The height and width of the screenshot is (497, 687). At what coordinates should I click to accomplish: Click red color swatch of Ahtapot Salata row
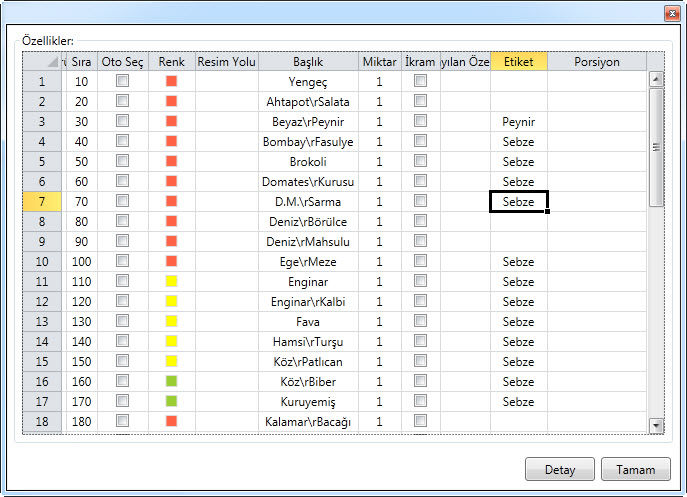pos(171,101)
